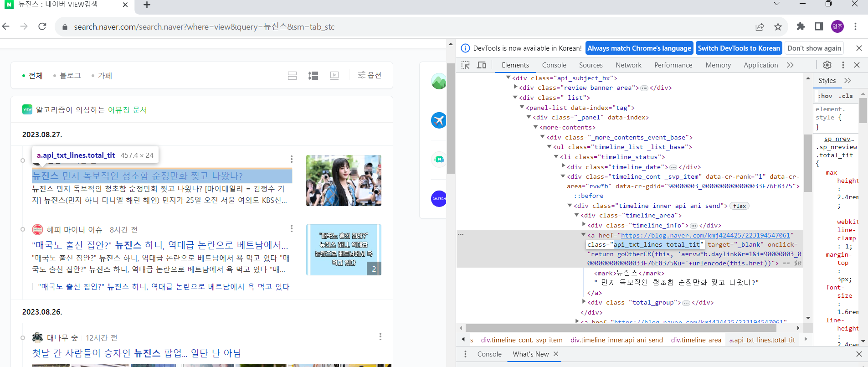This screenshot has width=868, height=367.
Task: Open the Chrome profile avatar
Action: [837, 26]
